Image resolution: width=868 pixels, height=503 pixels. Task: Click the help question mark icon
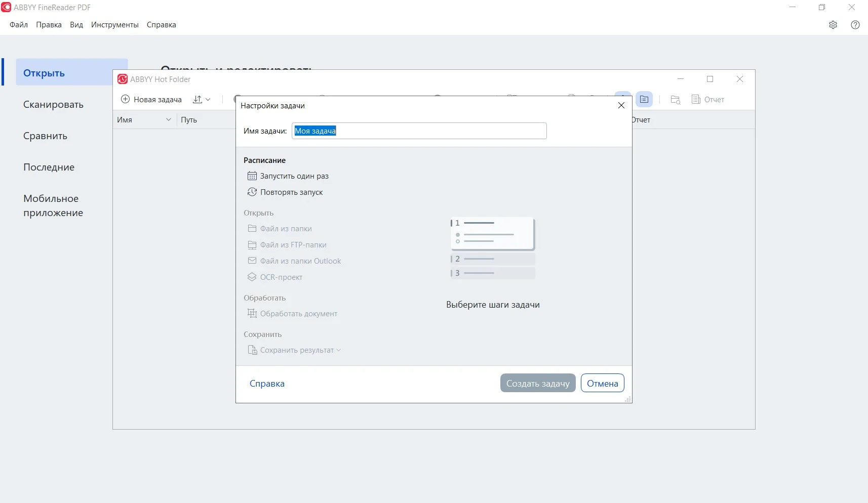[855, 25]
